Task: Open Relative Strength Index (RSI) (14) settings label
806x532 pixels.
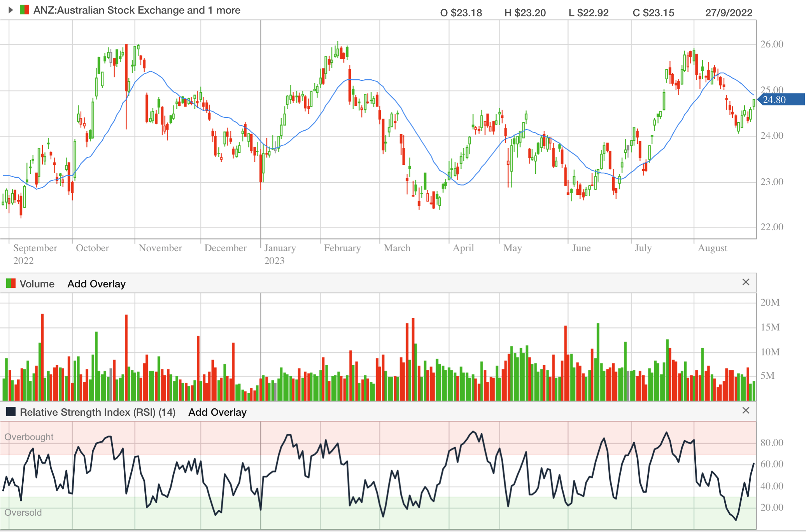Action: click(x=98, y=412)
